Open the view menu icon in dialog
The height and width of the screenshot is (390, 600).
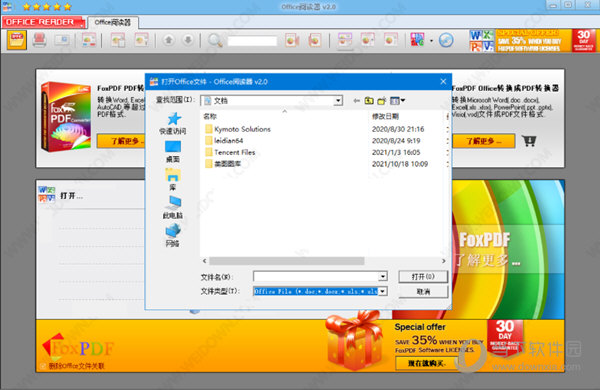pyautogui.click(x=397, y=101)
